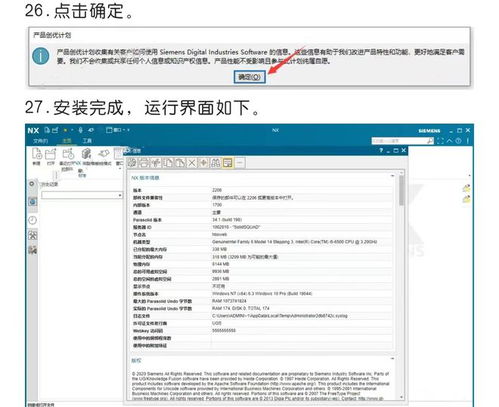The width and height of the screenshot is (499, 407).
Task: Switch to the 工具 ribbon tab
Action: pos(87,141)
